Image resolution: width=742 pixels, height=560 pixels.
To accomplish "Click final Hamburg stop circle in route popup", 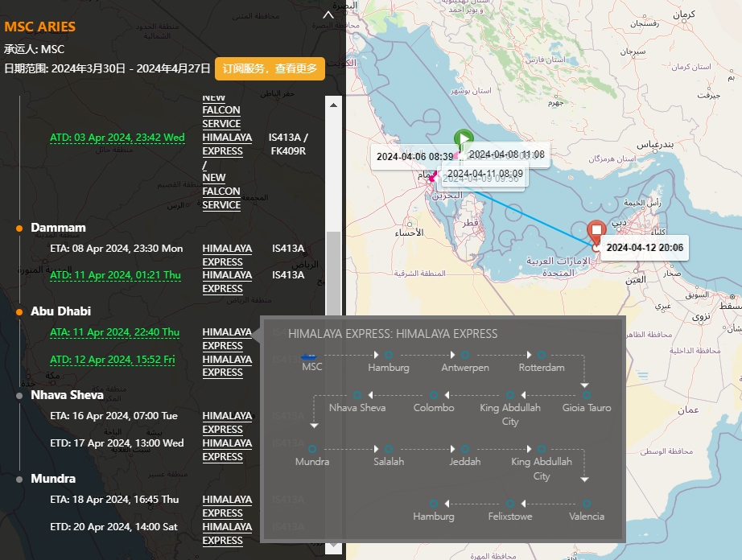I will pyautogui.click(x=434, y=504).
